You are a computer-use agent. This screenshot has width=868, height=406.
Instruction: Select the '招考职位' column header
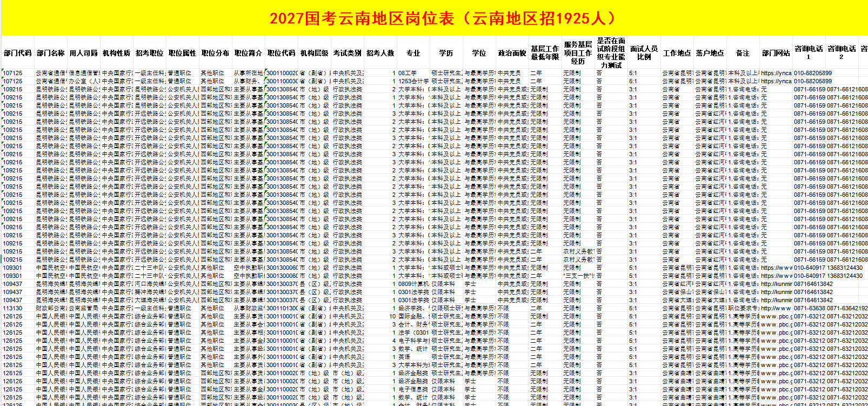(150, 53)
